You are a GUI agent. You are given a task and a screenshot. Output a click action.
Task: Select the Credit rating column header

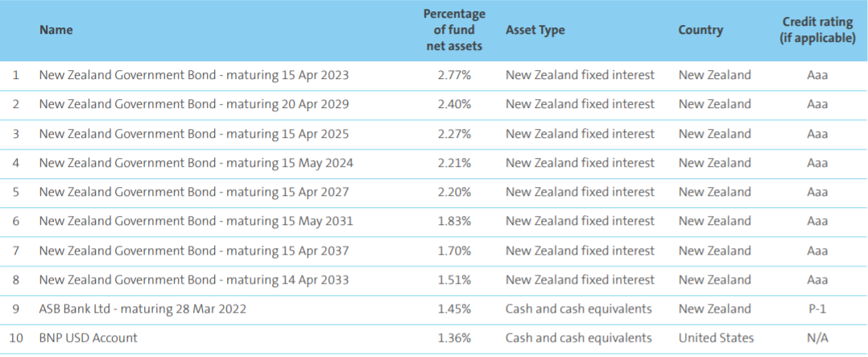[816, 30]
